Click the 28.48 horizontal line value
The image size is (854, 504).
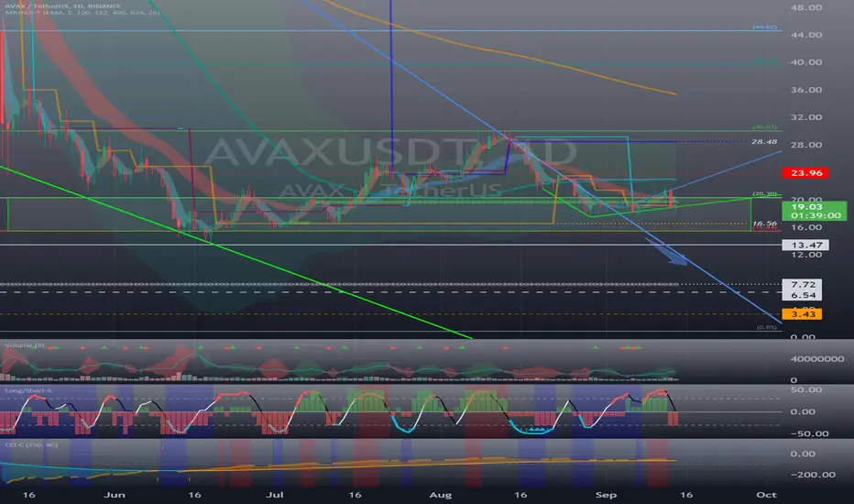click(x=764, y=142)
